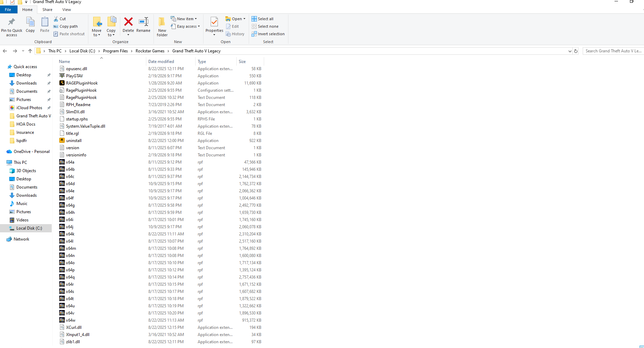Click the Edit button in Open group
The height and width of the screenshot is (348, 644).
(x=232, y=26)
